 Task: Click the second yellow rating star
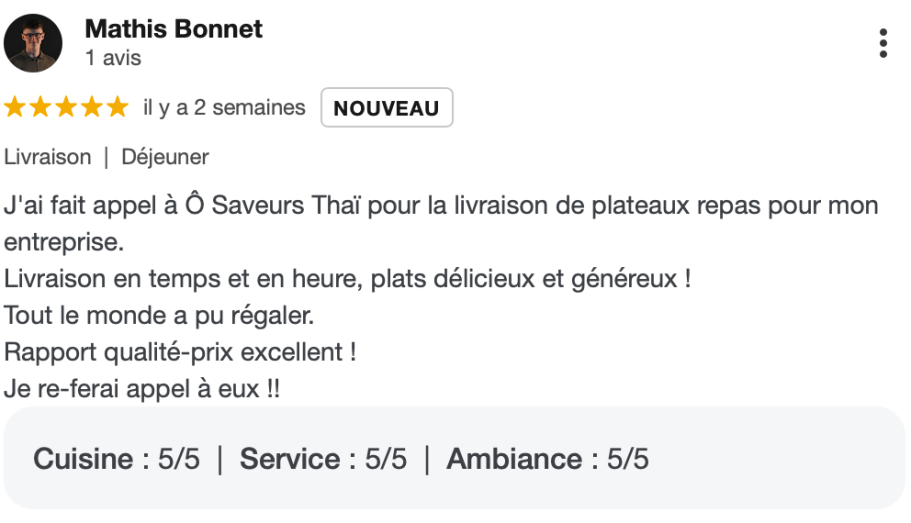[x=41, y=108]
